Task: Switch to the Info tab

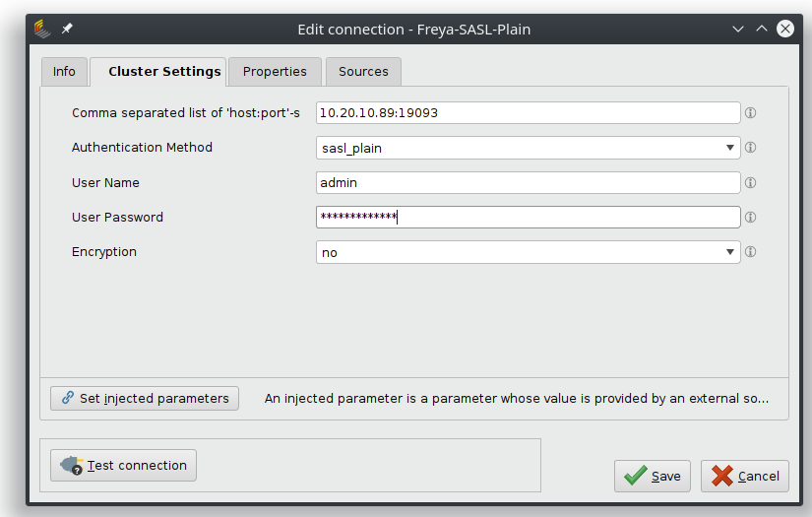Action: pos(64,72)
